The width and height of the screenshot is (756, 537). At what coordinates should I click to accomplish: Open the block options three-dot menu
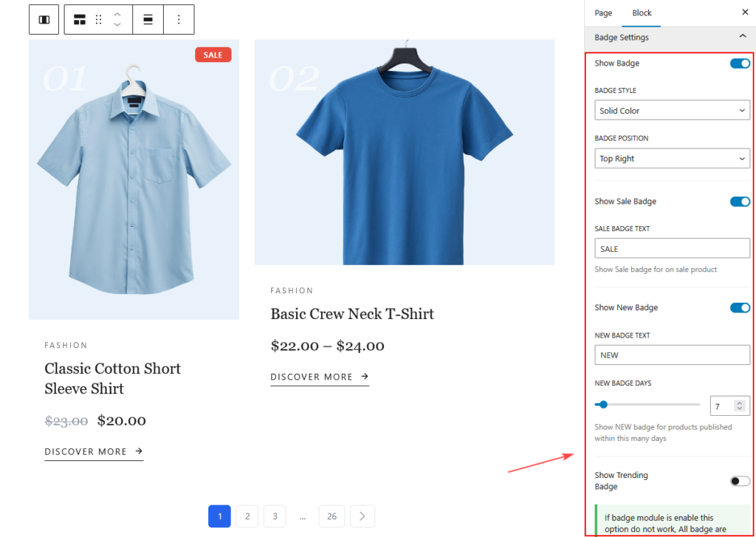pos(179,20)
